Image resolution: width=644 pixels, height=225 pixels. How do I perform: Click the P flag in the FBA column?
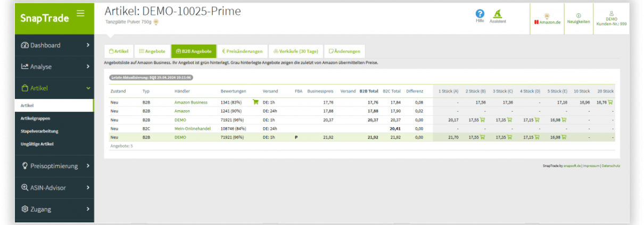point(296,137)
